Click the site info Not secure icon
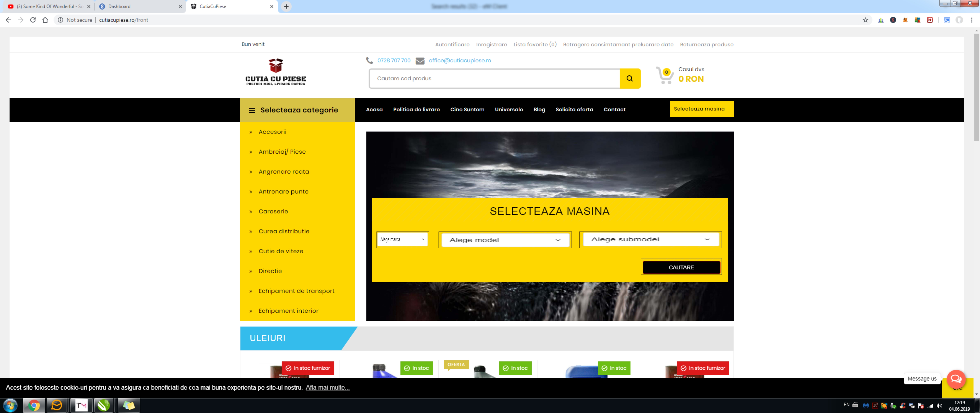 click(60, 20)
